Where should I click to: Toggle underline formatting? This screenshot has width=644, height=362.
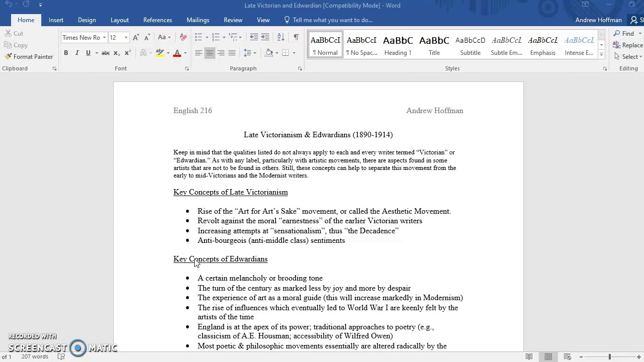pyautogui.click(x=88, y=53)
